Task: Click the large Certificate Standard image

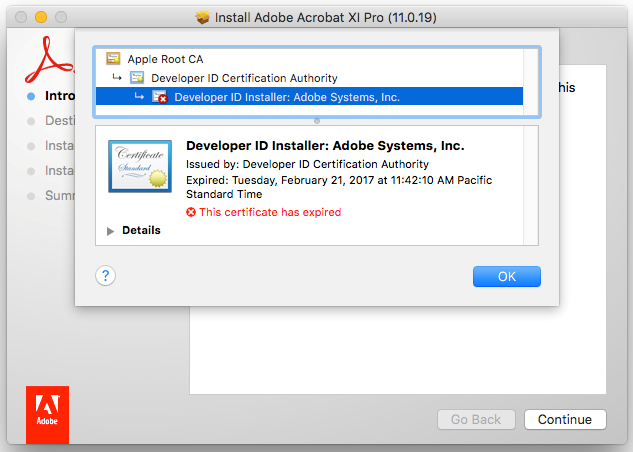Action: pyautogui.click(x=140, y=166)
